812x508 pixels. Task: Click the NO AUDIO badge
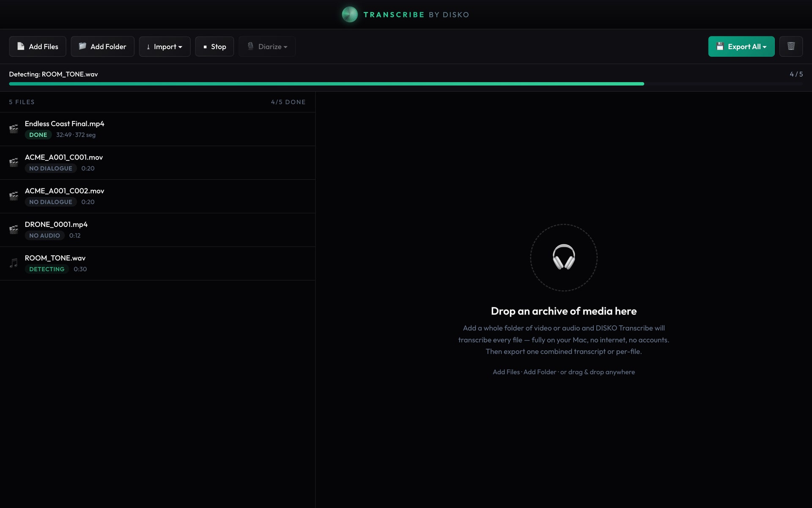coord(44,235)
